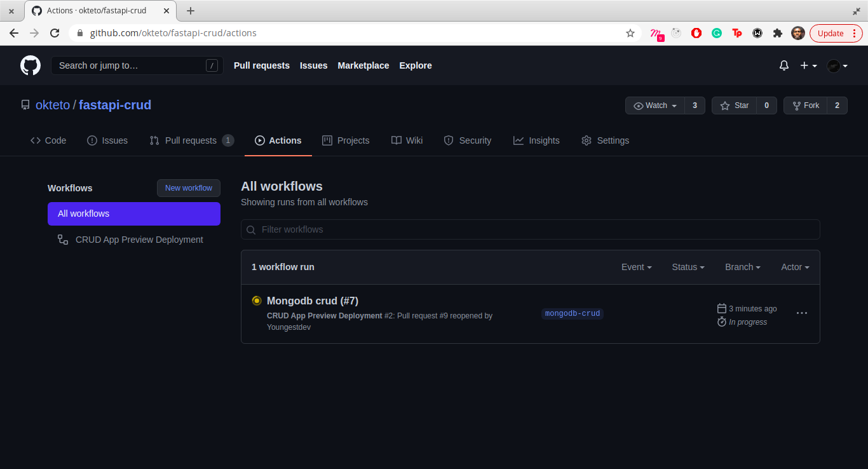Click the site padlock icon
The image size is (868, 469).
pyautogui.click(x=80, y=33)
